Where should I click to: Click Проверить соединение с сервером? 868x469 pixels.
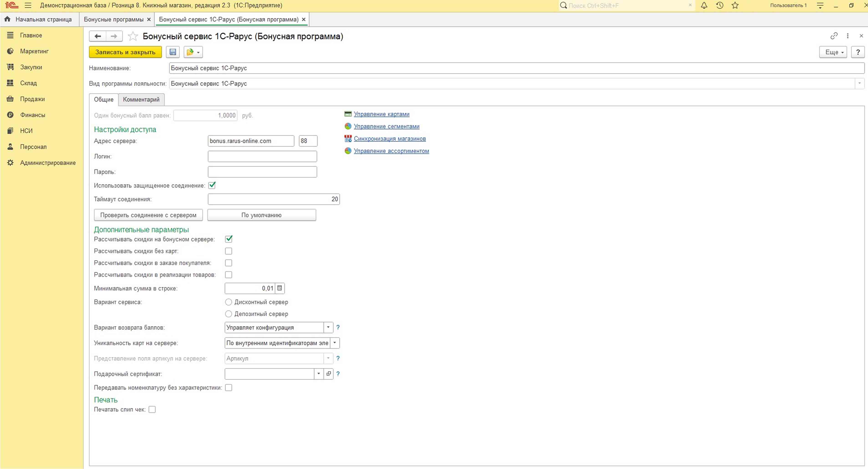click(x=148, y=215)
